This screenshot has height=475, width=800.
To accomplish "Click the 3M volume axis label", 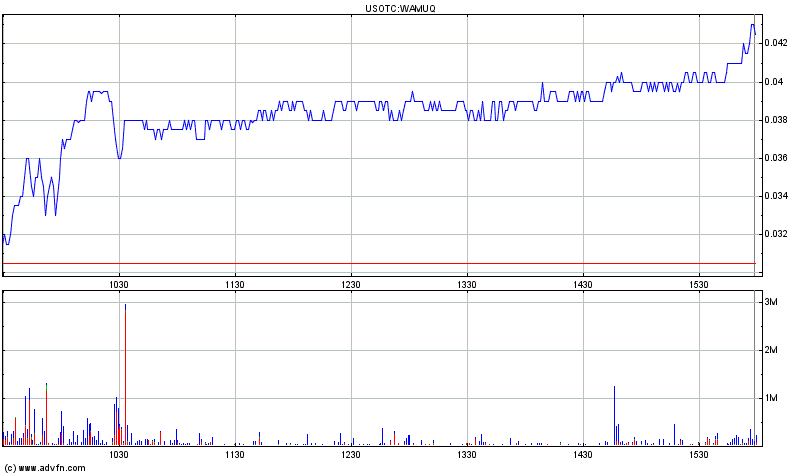I will coord(771,302).
